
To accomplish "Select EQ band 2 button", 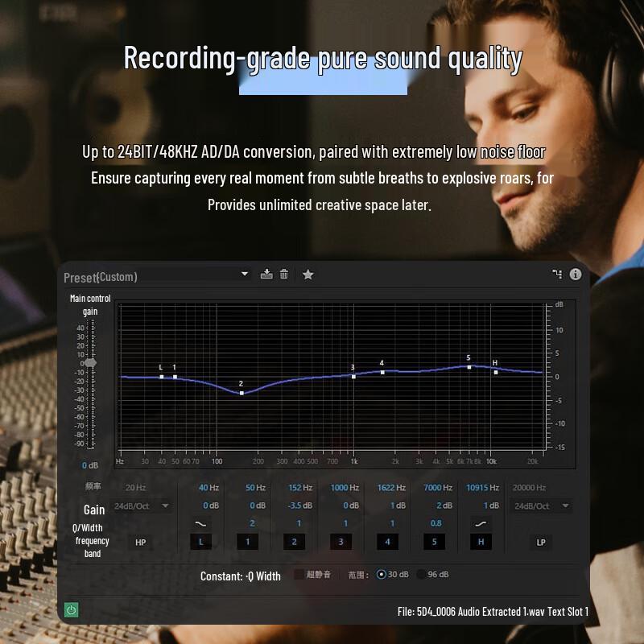I will (x=294, y=542).
